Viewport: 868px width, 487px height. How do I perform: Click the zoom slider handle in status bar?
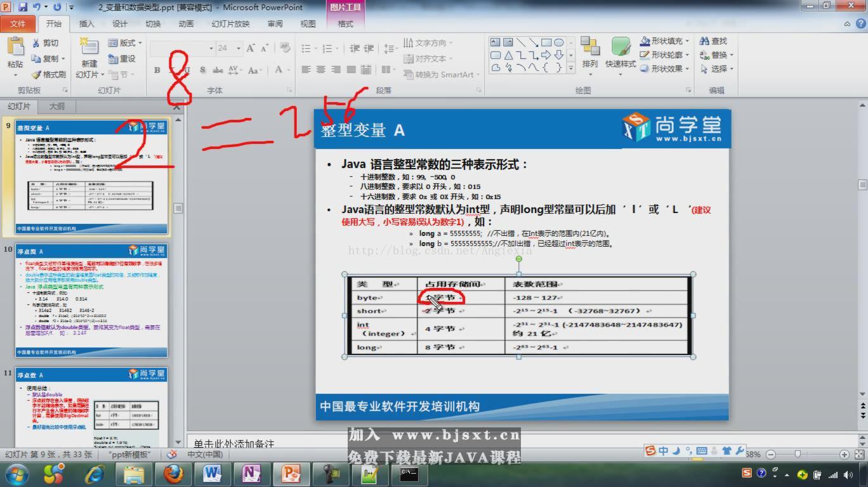click(x=798, y=454)
